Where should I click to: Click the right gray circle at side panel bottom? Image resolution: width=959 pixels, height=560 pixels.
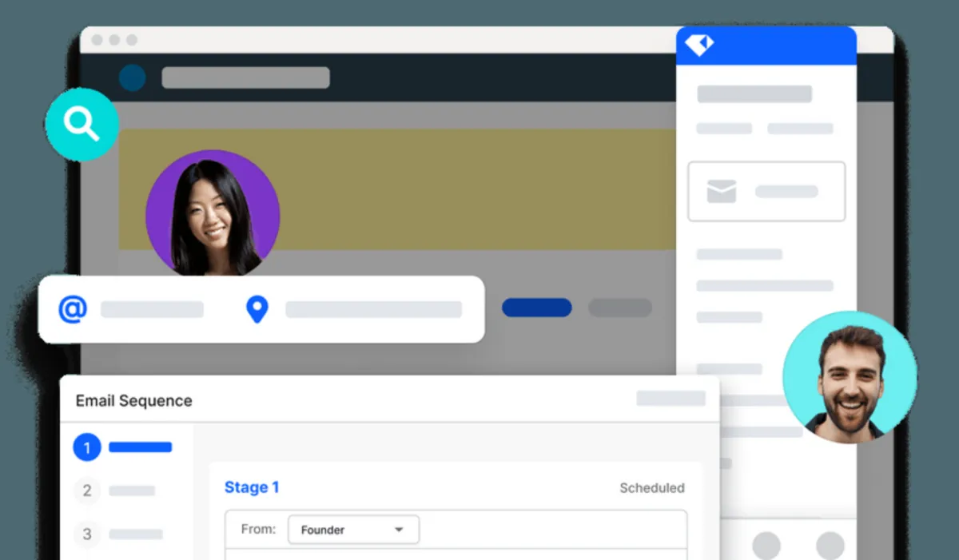tap(830, 546)
